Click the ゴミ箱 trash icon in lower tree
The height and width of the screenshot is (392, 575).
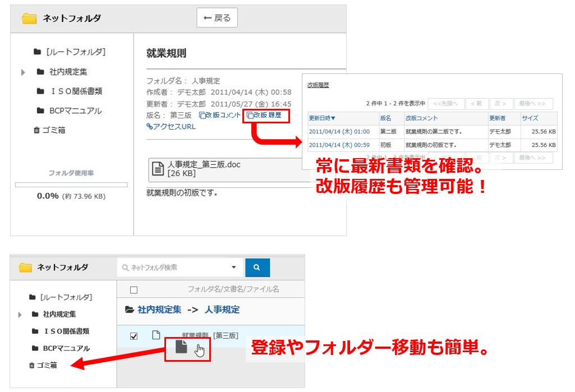pos(31,366)
